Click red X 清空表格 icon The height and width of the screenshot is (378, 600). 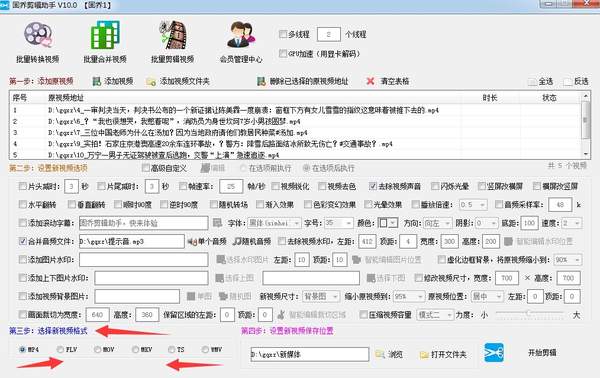coord(370,81)
